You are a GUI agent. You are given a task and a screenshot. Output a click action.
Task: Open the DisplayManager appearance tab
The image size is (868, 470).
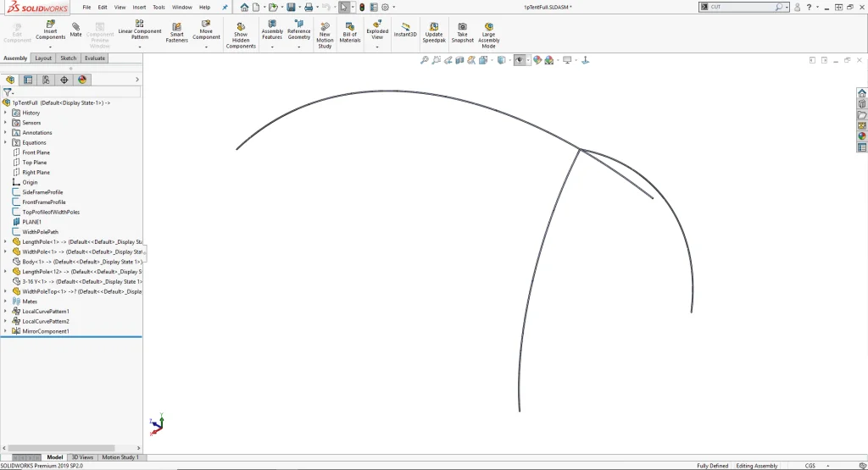[x=82, y=80]
